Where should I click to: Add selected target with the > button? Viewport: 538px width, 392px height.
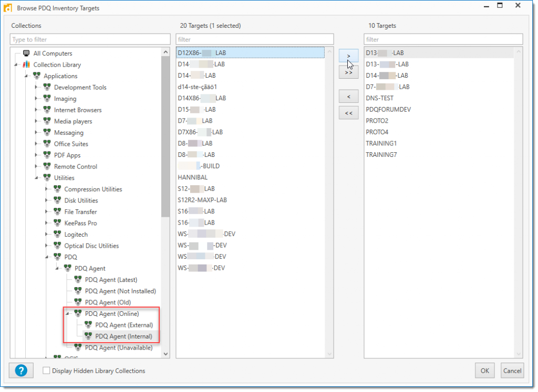point(349,56)
